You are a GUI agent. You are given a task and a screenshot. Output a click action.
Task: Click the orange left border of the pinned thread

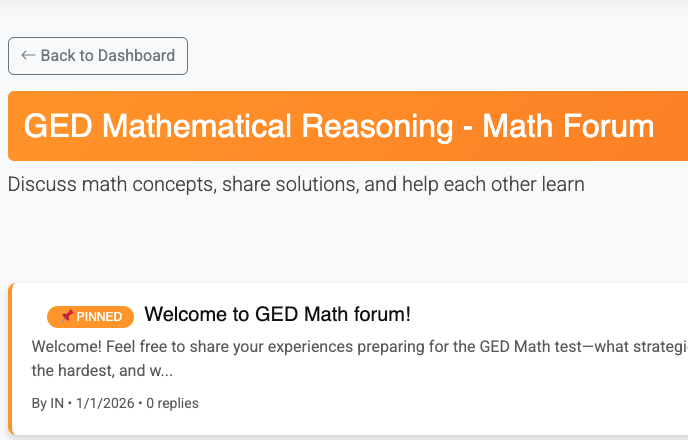[11, 359]
